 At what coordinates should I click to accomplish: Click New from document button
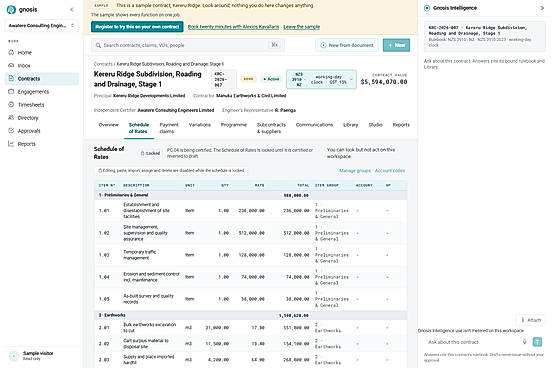(x=347, y=45)
